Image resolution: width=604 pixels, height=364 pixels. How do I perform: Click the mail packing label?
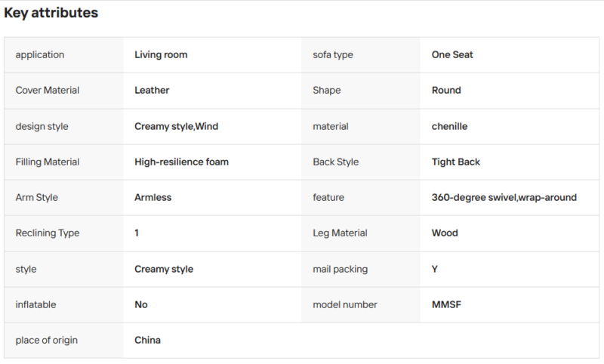pos(341,269)
